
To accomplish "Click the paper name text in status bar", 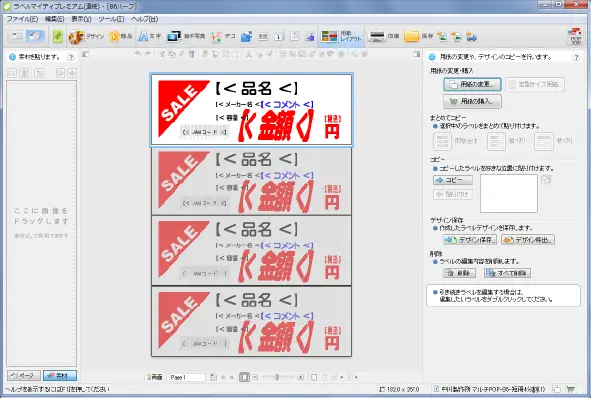I will [x=494, y=389].
